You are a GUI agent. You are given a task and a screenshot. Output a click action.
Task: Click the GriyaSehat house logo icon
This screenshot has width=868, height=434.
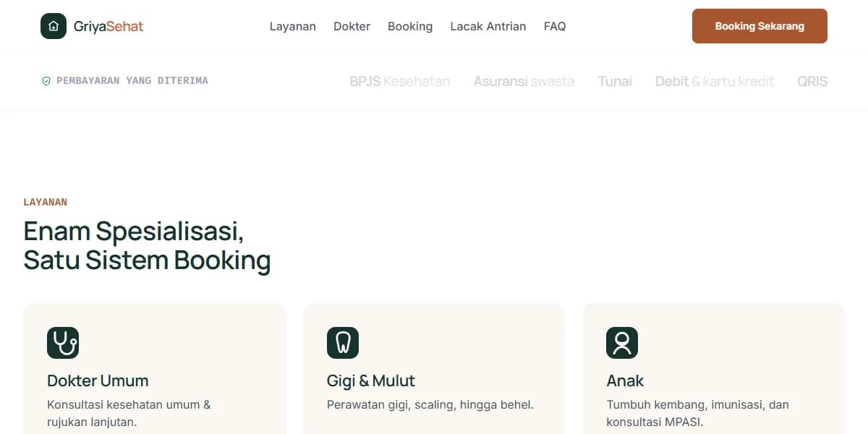[x=54, y=26]
